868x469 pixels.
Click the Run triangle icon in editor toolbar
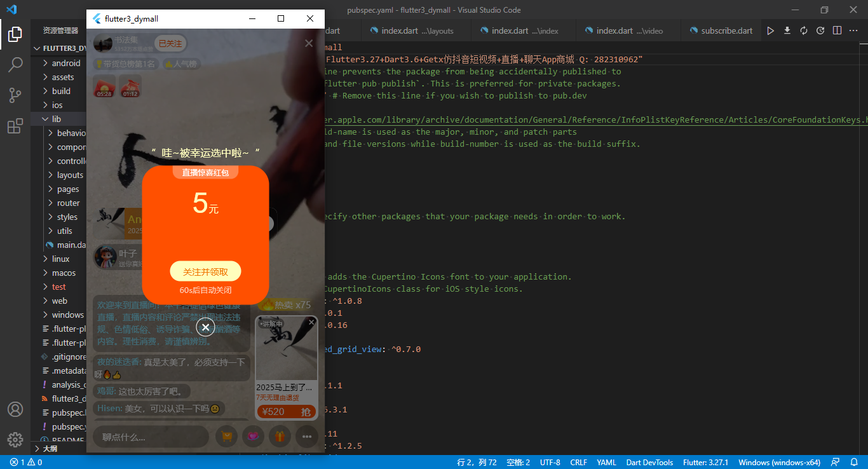pyautogui.click(x=771, y=31)
